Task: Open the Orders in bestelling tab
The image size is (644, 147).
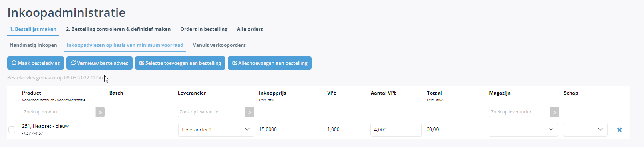Action: 204,29
